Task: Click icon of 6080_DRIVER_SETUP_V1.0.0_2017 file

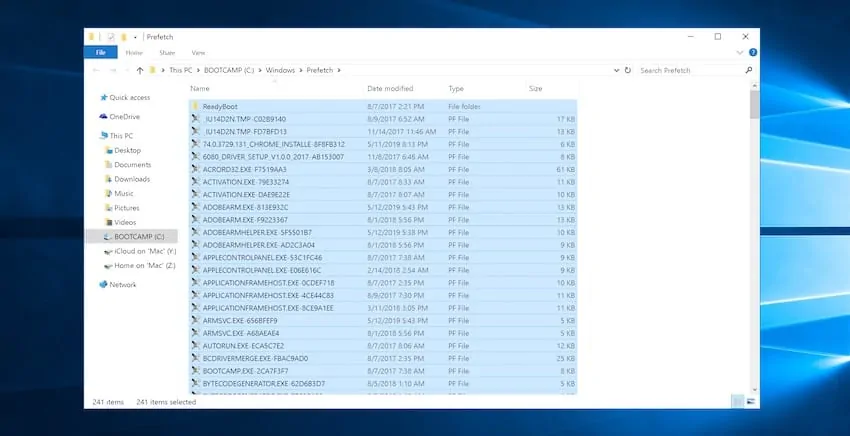Action: click(x=196, y=157)
